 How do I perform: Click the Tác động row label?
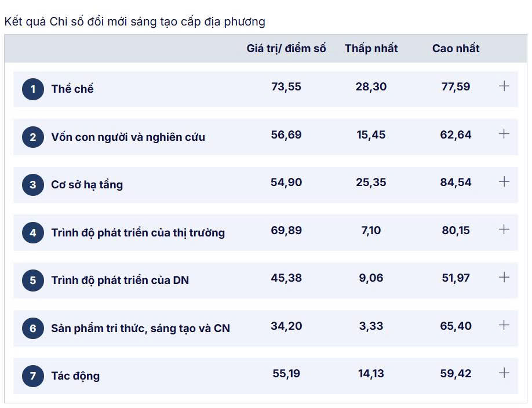point(75,376)
